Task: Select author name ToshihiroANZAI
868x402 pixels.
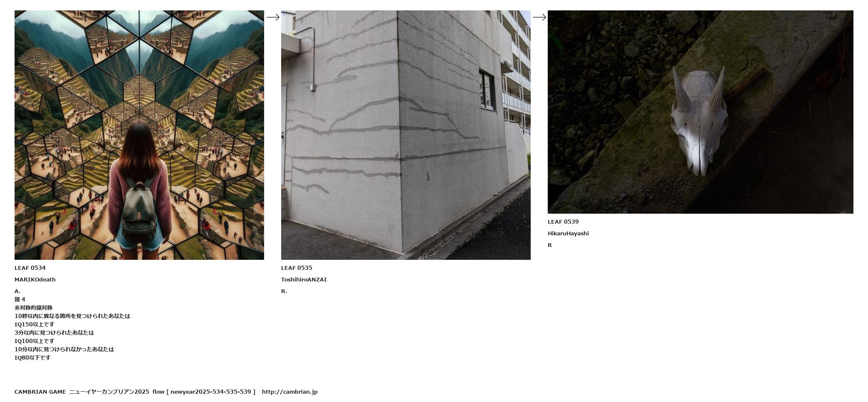Action: (x=304, y=279)
